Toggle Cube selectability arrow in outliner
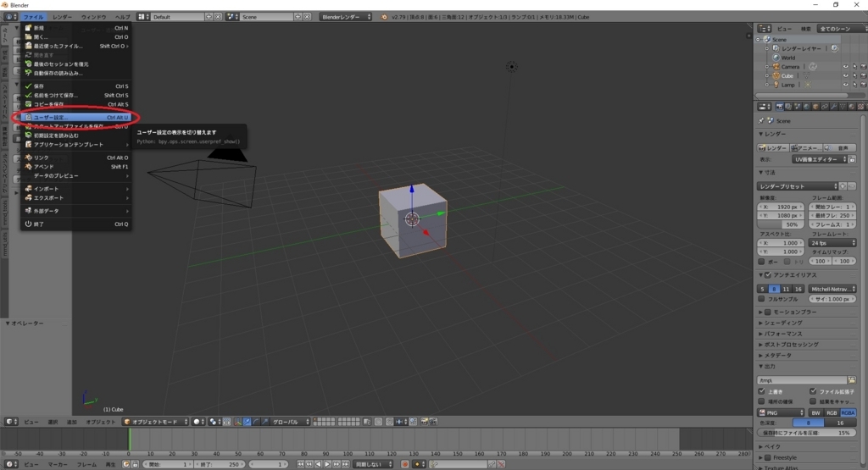This screenshot has height=470, width=868. (x=854, y=75)
